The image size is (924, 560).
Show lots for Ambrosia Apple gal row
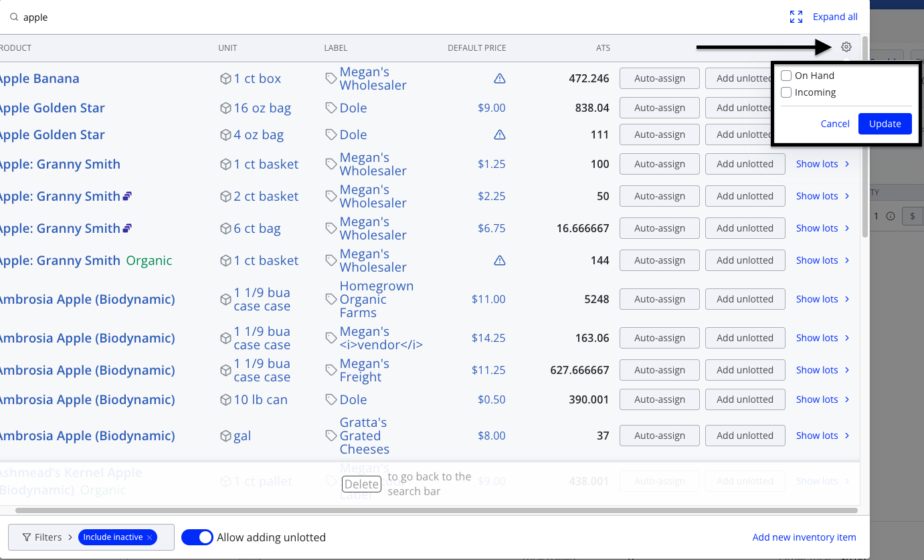[x=822, y=436]
